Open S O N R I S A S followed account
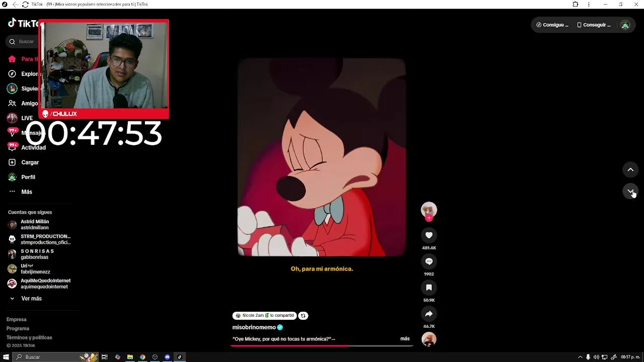 pos(31,254)
